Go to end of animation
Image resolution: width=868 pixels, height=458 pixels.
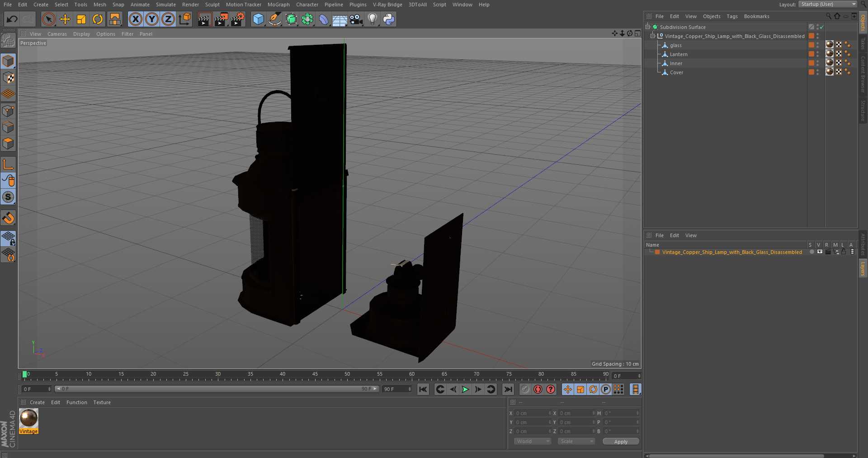509,389
